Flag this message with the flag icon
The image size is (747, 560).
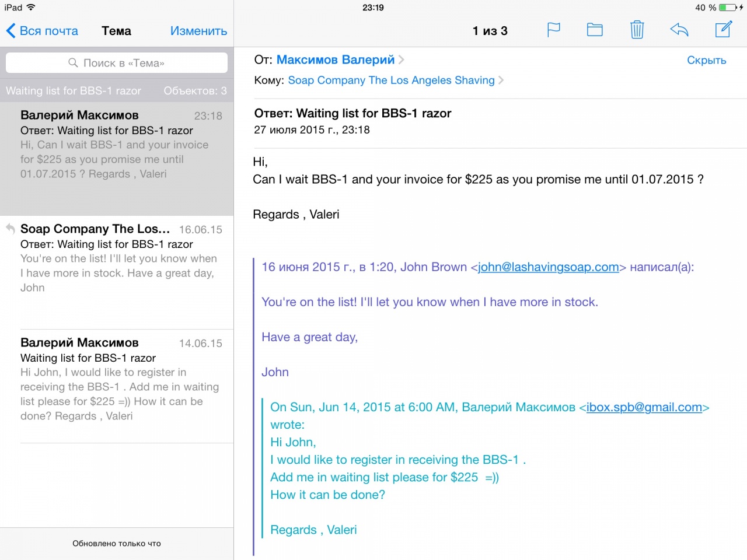[x=554, y=30]
